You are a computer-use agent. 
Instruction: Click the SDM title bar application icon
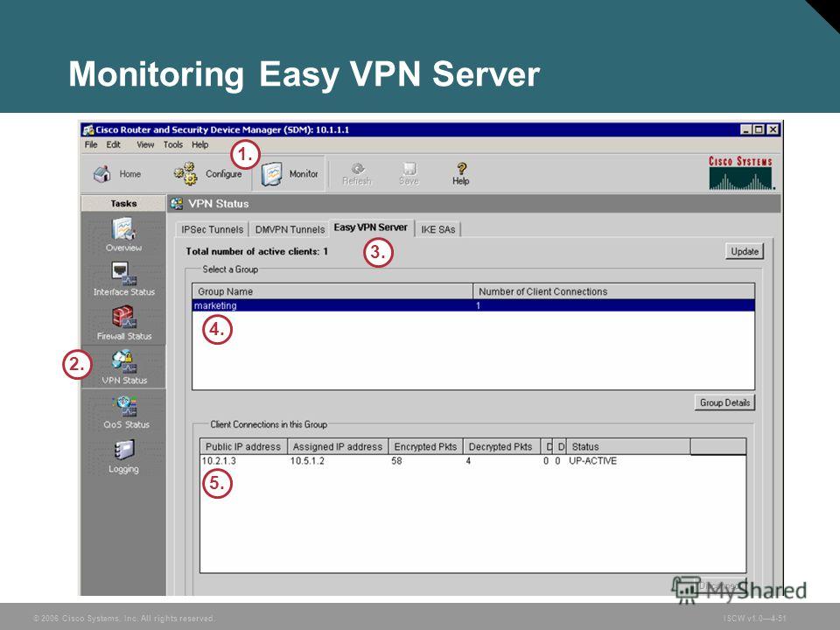pos(88,129)
